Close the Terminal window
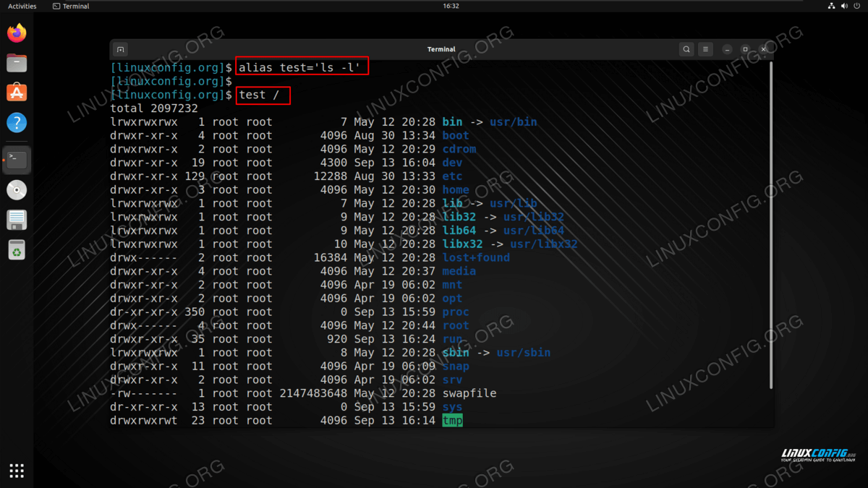 763,49
